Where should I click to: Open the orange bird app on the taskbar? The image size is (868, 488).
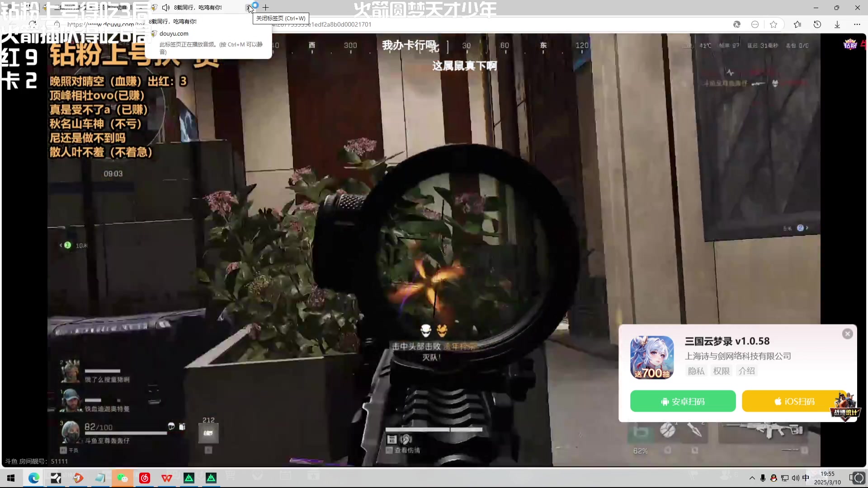pos(78,478)
